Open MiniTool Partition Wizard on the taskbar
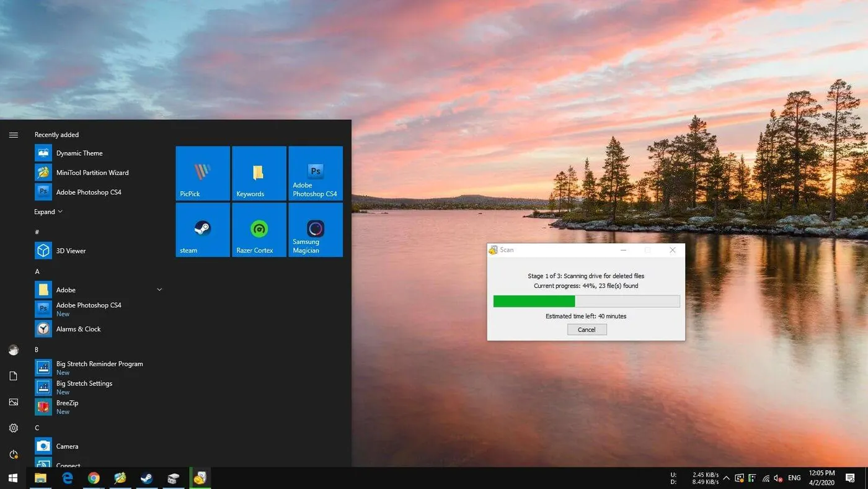Image resolution: width=868 pixels, height=489 pixels. (120, 478)
